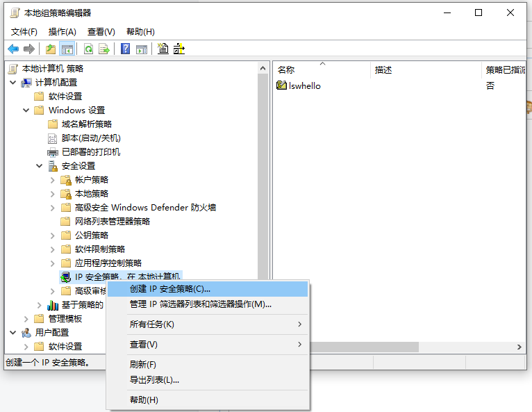
Task: Click the 否 value in lswhello row
Action: [490, 85]
